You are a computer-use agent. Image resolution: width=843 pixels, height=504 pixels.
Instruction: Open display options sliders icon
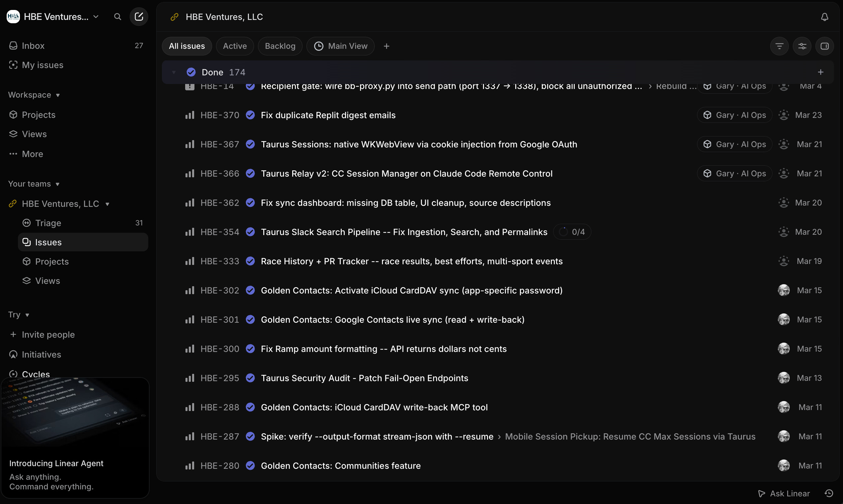click(802, 46)
